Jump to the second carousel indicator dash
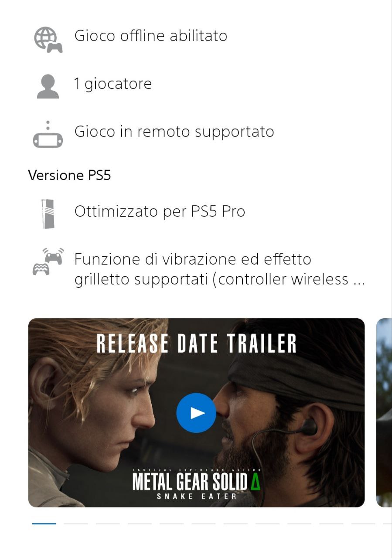392x558 pixels. click(x=76, y=523)
